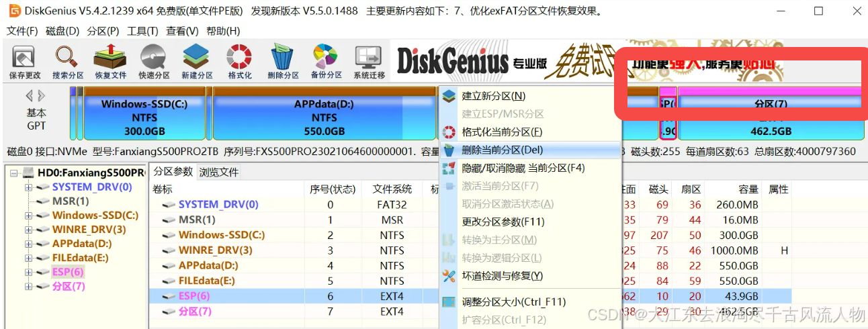Choose 隐藏/取消隐藏 当前分区(F4) in the context menu

(529, 168)
